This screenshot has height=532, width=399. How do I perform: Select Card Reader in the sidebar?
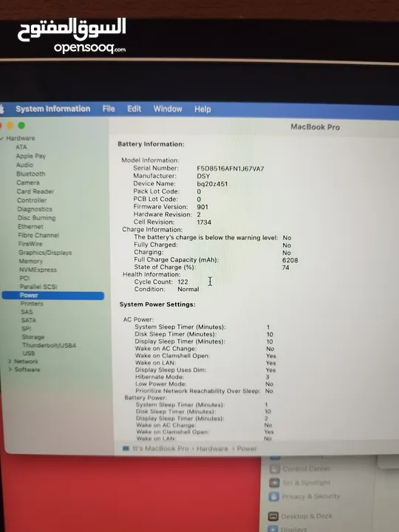tap(35, 191)
